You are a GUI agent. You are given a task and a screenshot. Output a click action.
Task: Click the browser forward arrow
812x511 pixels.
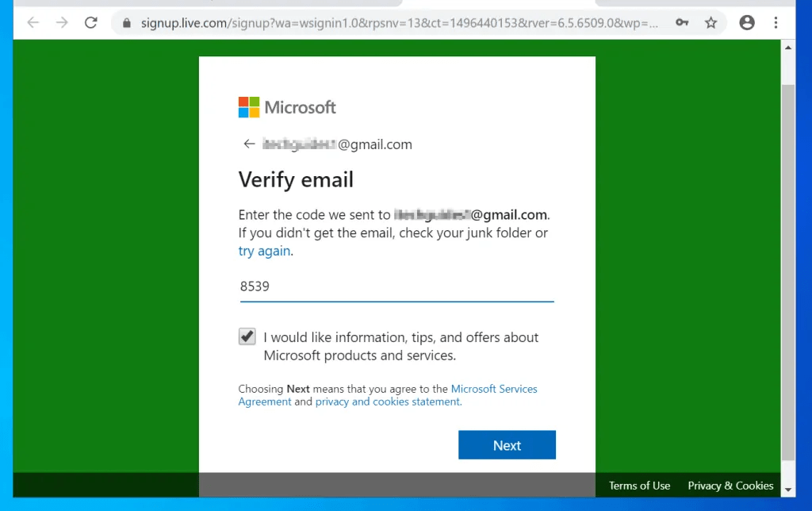pos(61,22)
